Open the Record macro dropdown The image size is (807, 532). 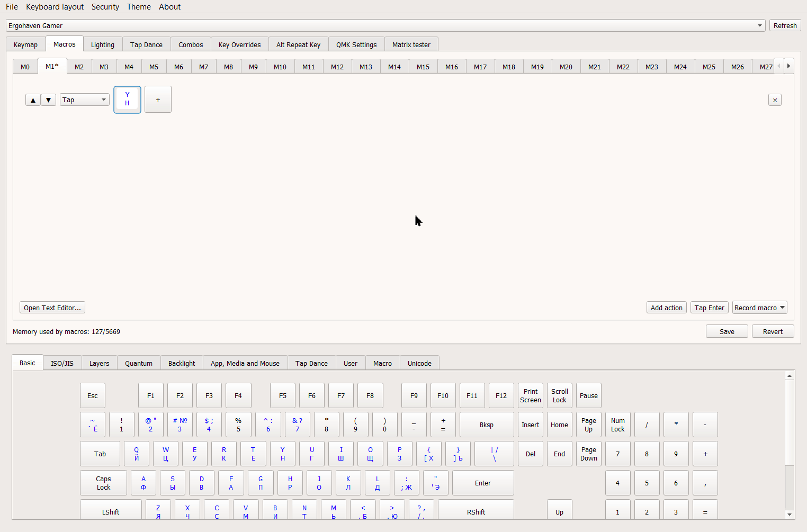tap(759, 308)
